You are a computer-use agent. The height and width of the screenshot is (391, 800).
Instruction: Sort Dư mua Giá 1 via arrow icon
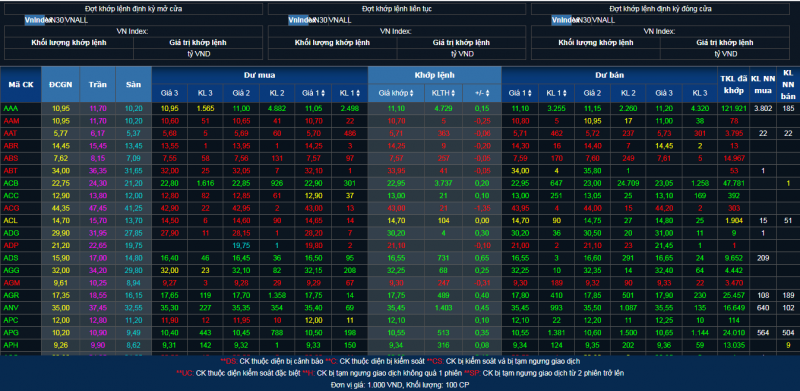[322, 93]
